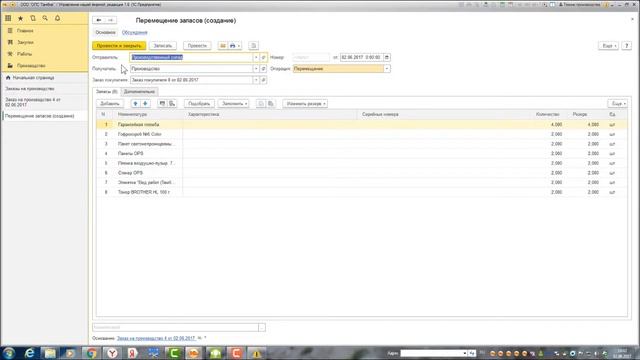Viewport: 640px width, 360px height.
Task: Click the comment field at the bottom
Action: [x=176, y=327]
